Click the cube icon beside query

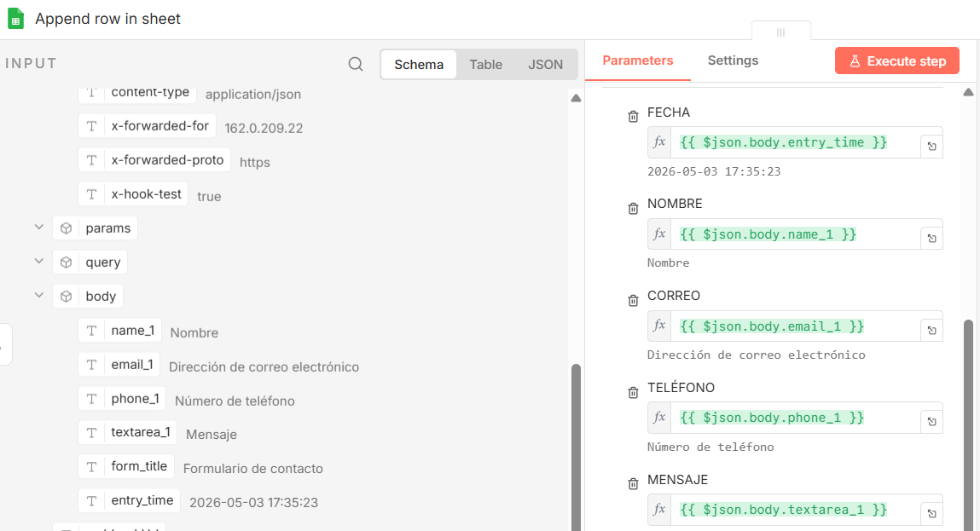(67, 263)
